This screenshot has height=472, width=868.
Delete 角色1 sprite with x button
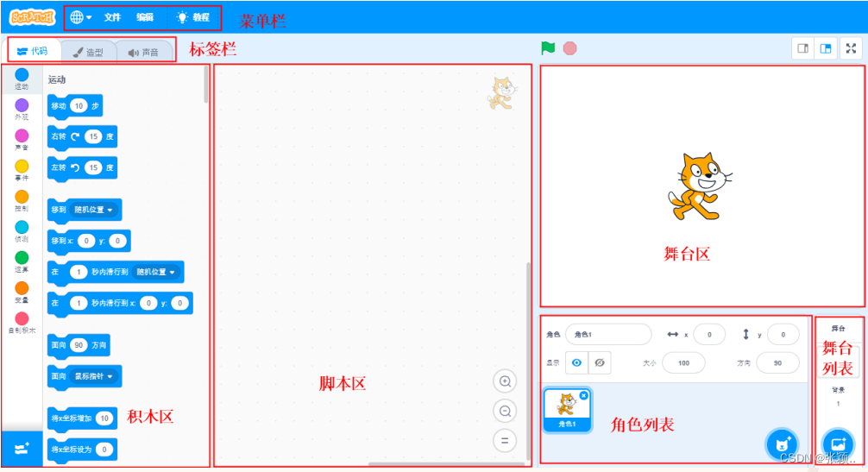(x=583, y=395)
